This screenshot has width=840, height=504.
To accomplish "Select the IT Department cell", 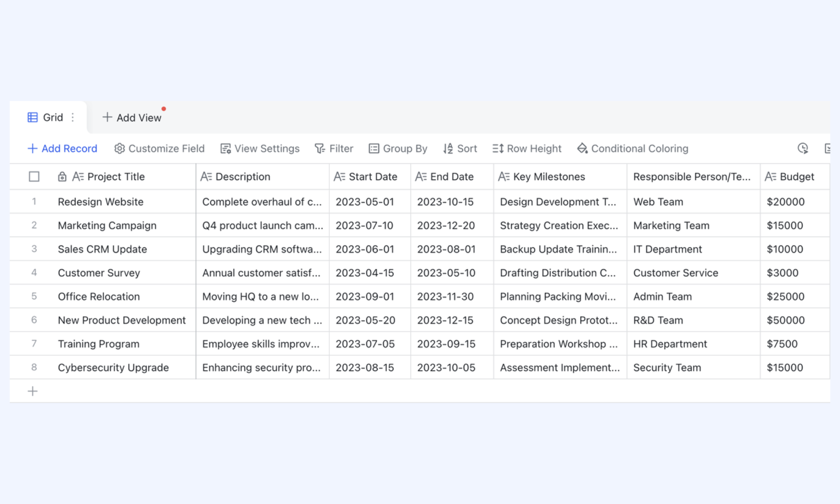I will click(x=693, y=249).
